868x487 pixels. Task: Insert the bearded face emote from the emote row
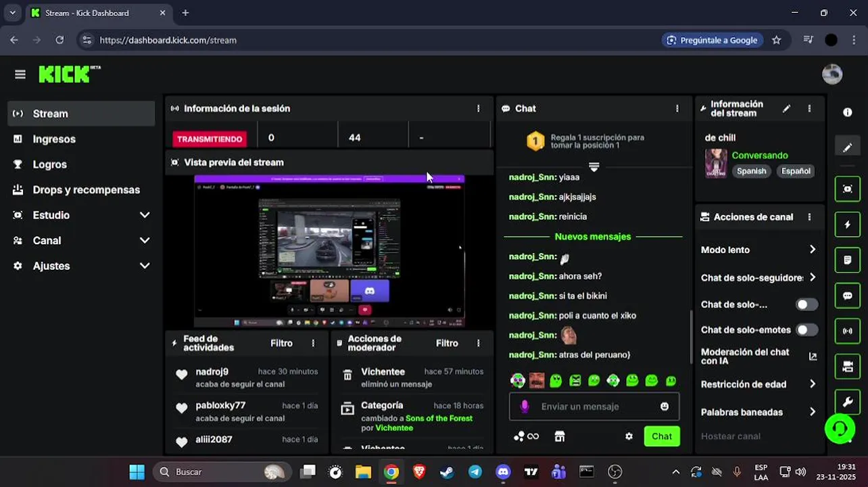[537, 381]
